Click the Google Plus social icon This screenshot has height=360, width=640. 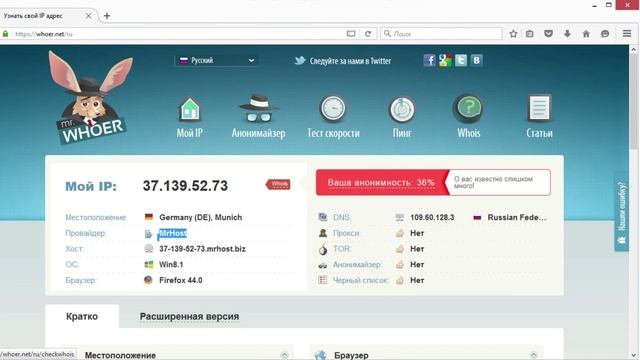pos(445,60)
